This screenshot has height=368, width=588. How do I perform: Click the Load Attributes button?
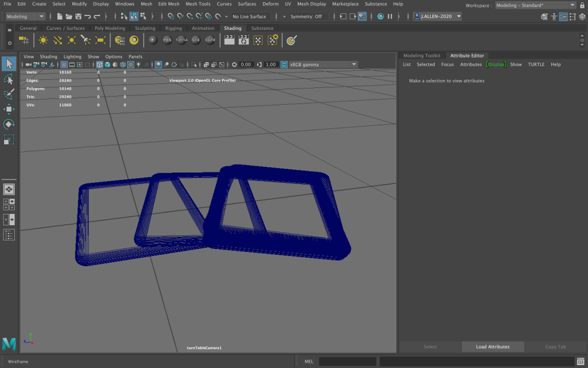click(492, 347)
